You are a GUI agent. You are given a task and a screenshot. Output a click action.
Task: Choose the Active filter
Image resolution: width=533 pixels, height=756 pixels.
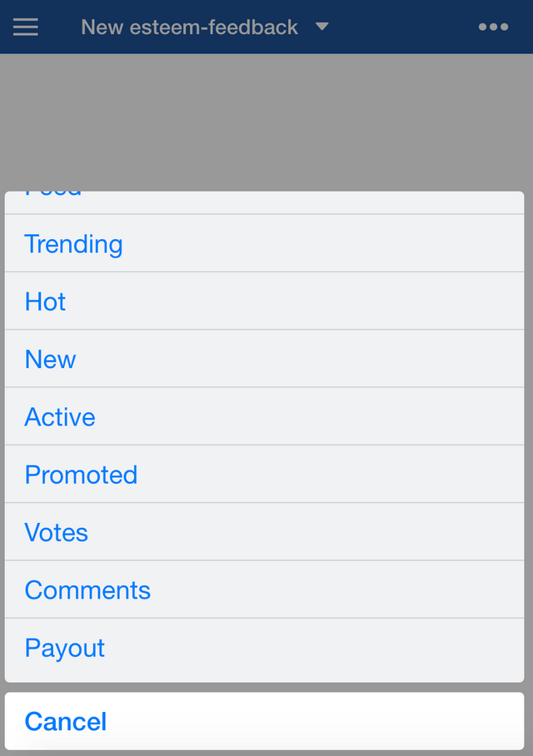pos(264,416)
